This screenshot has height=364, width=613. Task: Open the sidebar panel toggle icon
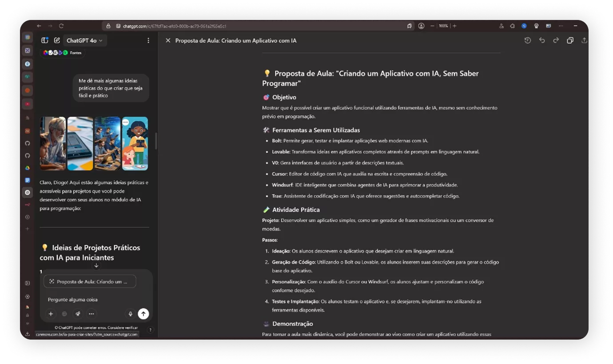[44, 40]
